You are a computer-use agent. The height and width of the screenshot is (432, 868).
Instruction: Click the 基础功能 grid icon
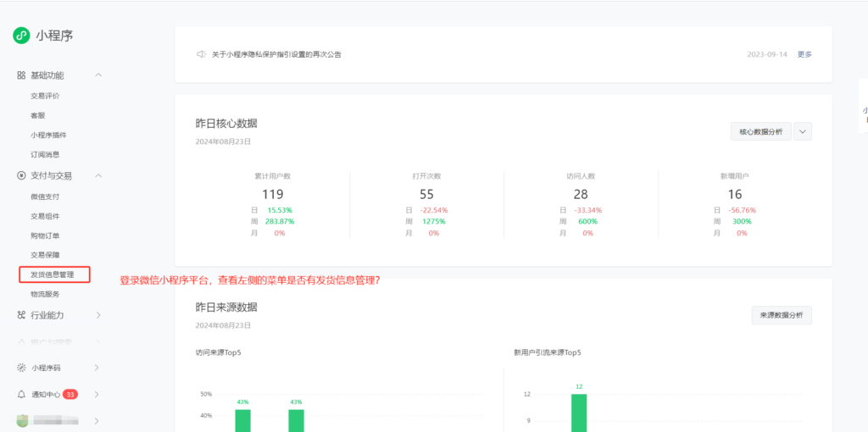(21, 75)
